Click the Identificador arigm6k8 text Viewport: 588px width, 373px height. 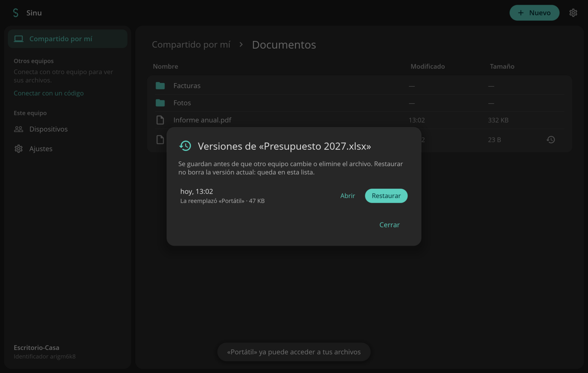coord(45,357)
